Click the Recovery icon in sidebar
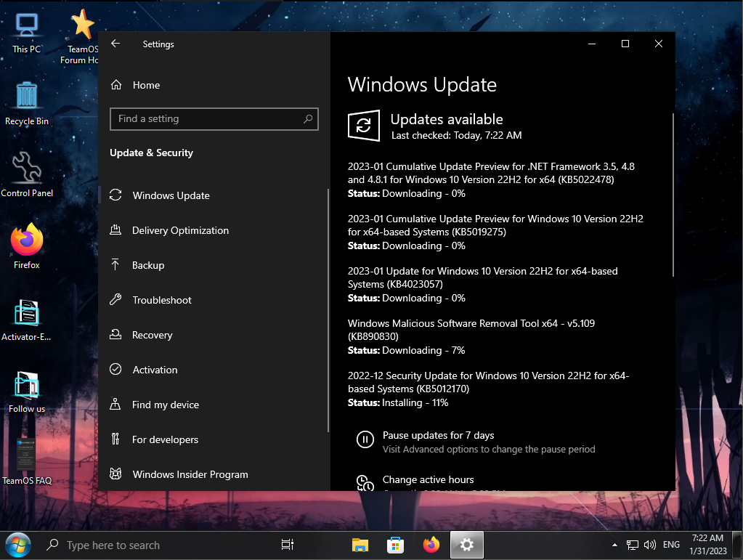The width and height of the screenshot is (743, 560). pyautogui.click(x=115, y=335)
